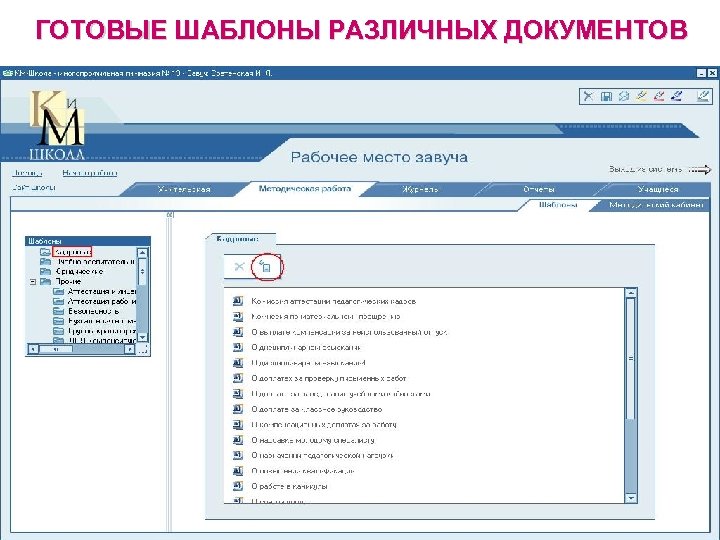This screenshot has width=720, height=540.
Task: Close the KM-Школа window
Action: click(x=711, y=73)
